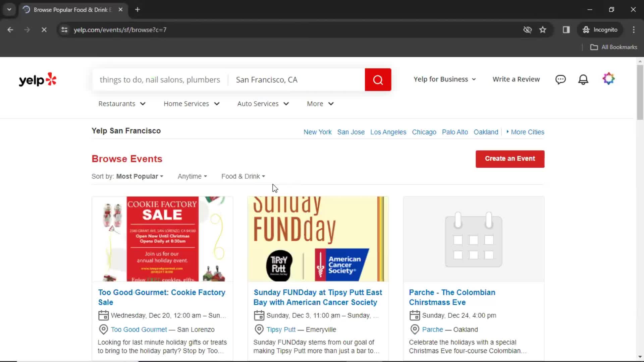Go back with the browser back arrow
The height and width of the screenshot is (362, 644).
pyautogui.click(x=10, y=30)
